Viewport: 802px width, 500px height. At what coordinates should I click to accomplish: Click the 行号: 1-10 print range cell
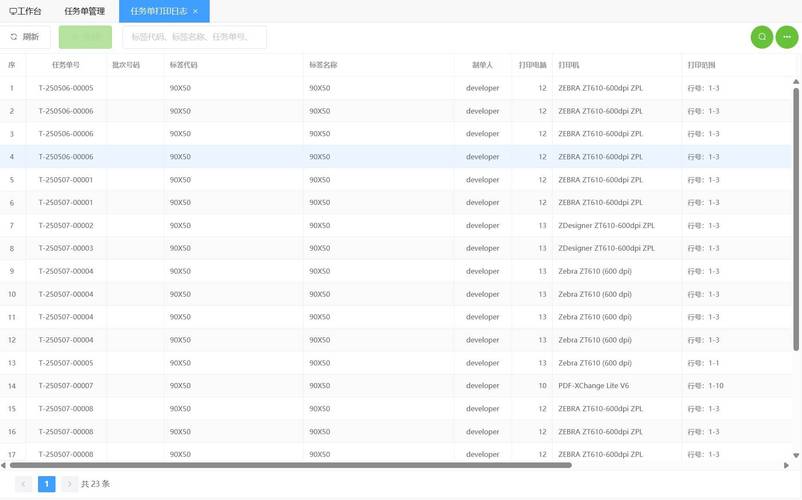[x=705, y=386]
